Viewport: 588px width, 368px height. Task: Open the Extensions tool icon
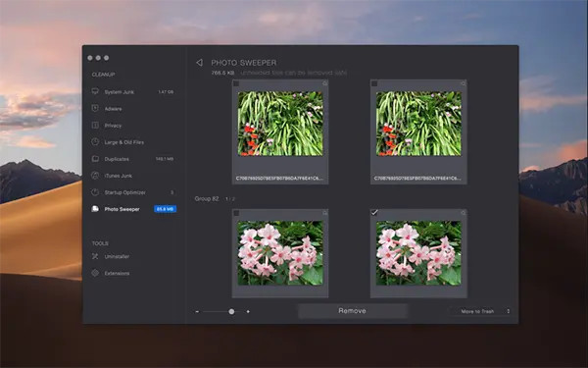tap(95, 273)
